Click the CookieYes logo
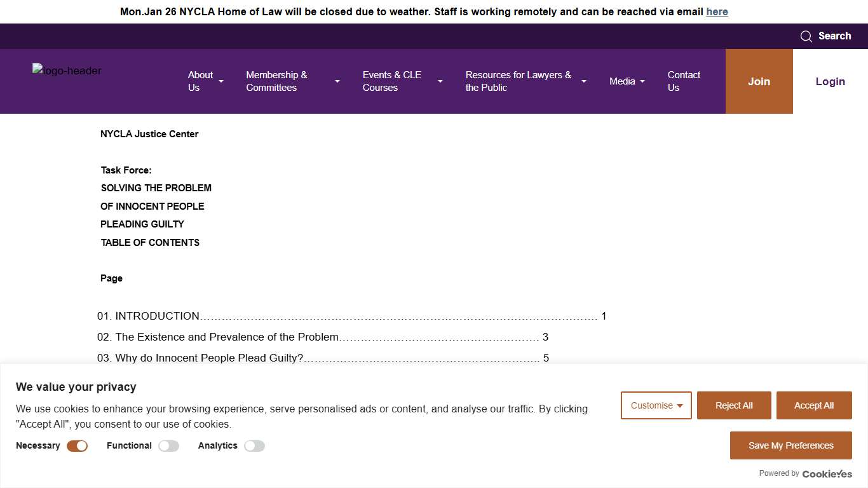Image resolution: width=868 pixels, height=488 pixels. coord(827,473)
